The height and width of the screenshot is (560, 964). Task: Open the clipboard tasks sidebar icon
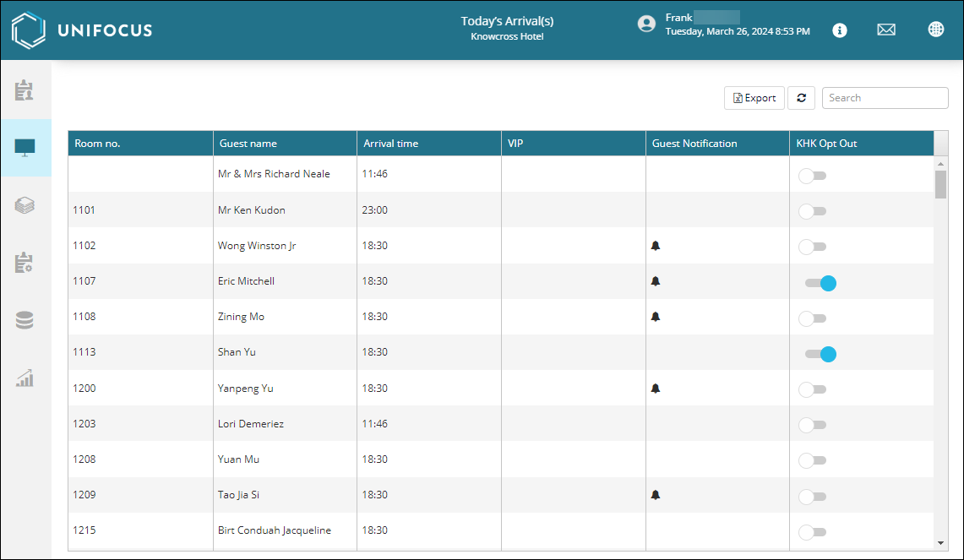[25, 90]
